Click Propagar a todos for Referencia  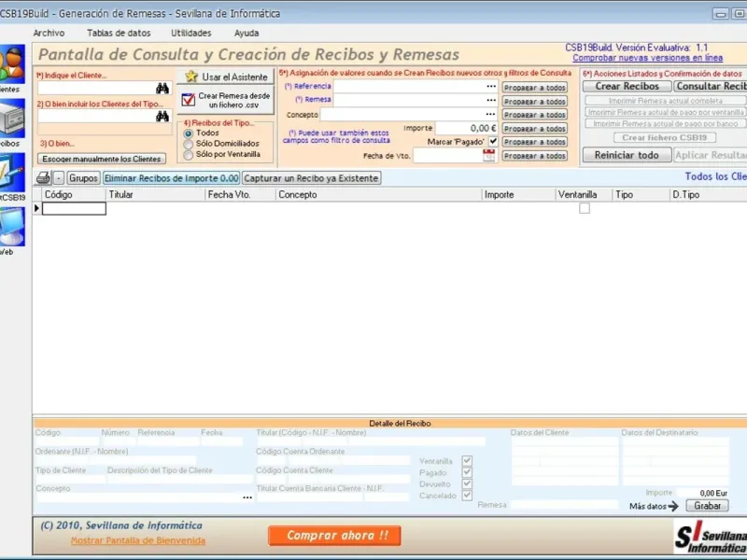534,88
